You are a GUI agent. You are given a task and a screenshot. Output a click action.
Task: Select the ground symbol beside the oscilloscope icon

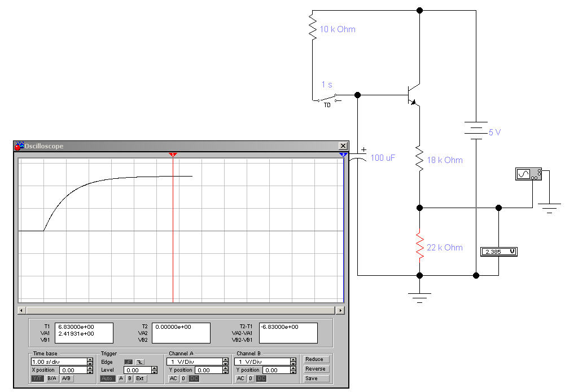(549, 209)
